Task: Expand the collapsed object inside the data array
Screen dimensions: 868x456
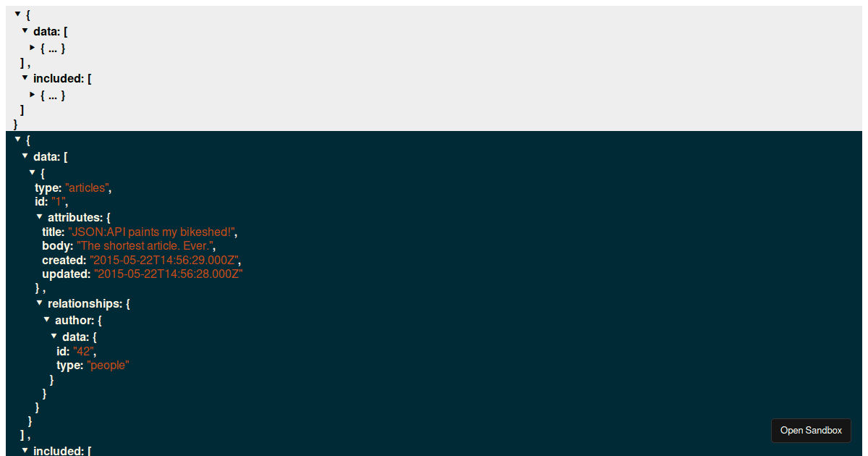Action: tap(32, 48)
